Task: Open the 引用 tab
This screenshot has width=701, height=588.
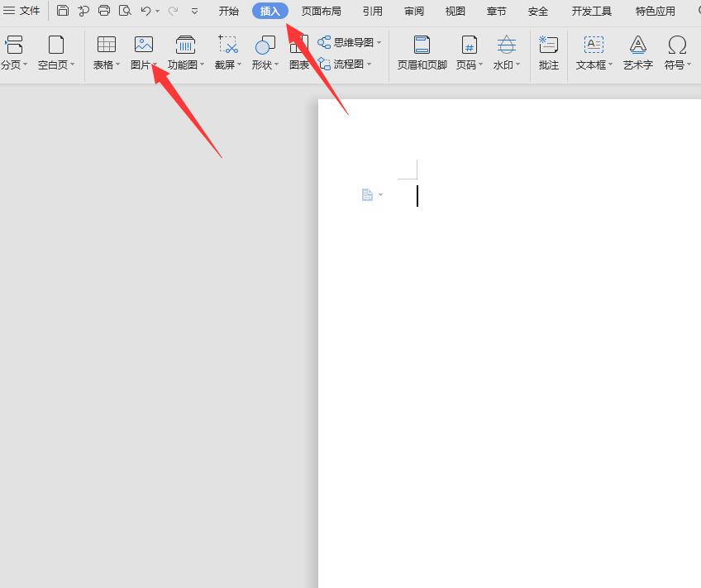Action: click(x=372, y=11)
